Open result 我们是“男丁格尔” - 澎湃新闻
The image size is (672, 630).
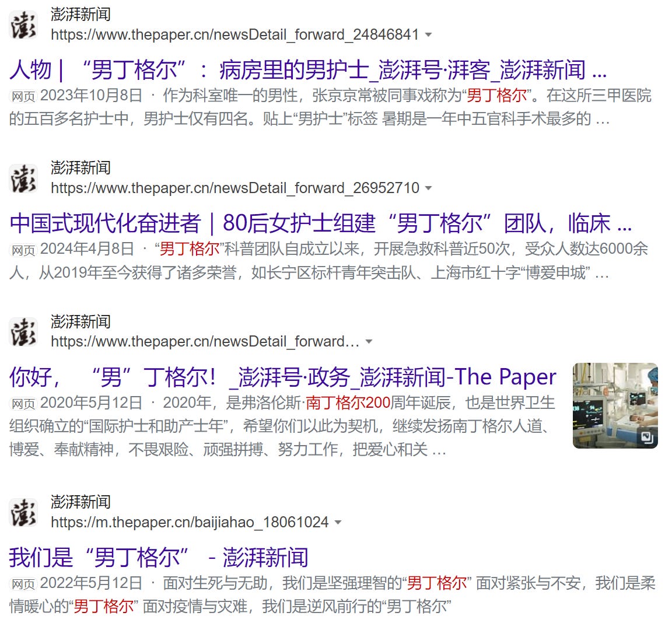(159, 557)
